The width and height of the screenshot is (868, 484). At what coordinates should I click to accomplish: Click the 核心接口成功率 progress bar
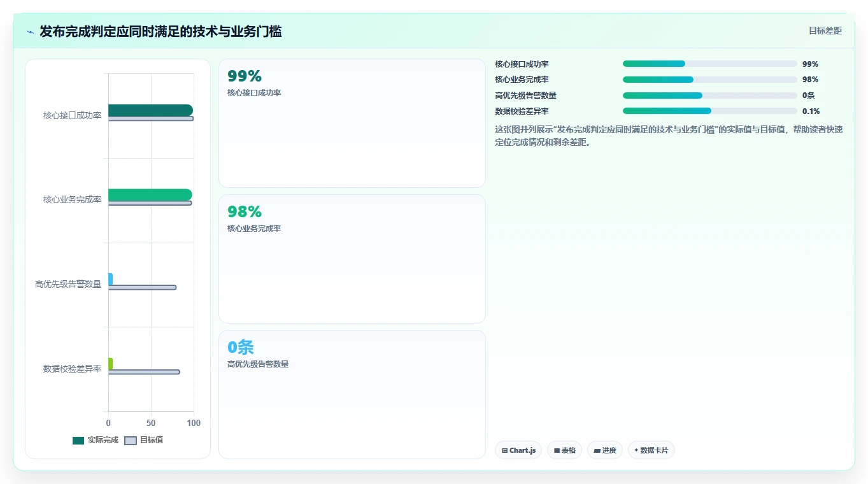(710, 64)
